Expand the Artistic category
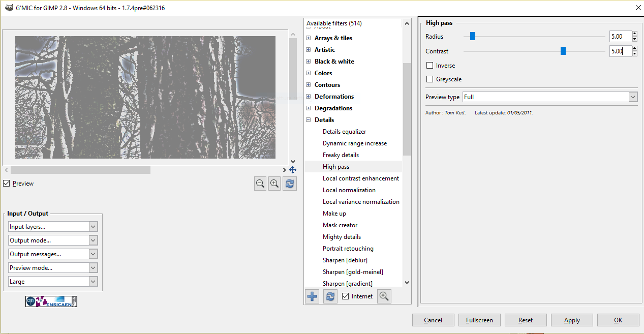This screenshot has width=644, height=334. tap(308, 50)
